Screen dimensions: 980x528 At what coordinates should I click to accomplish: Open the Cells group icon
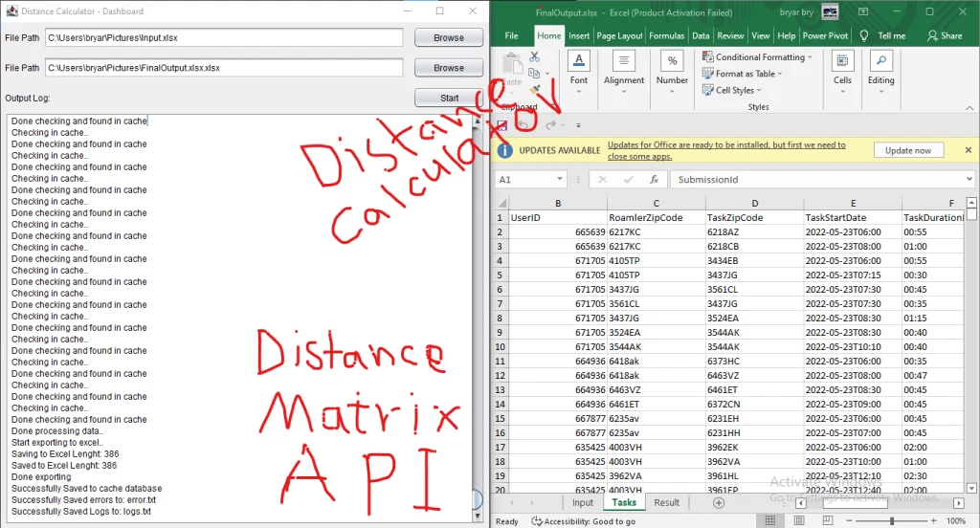tap(842, 61)
